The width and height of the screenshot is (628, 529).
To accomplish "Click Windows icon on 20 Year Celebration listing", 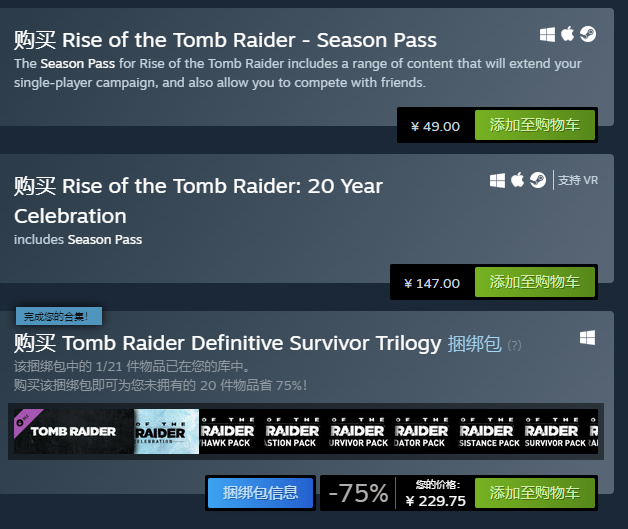I will click(x=498, y=180).
